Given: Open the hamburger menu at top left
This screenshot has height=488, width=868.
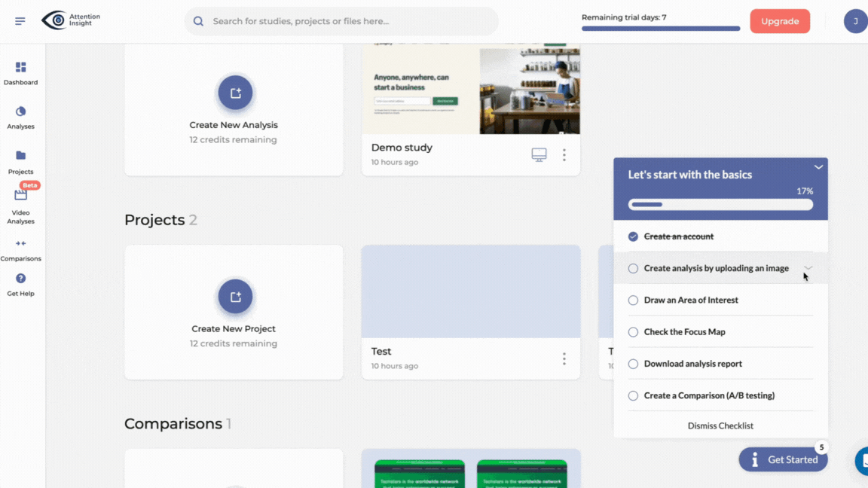Looking at the screenshot, I should coord(20,20).
